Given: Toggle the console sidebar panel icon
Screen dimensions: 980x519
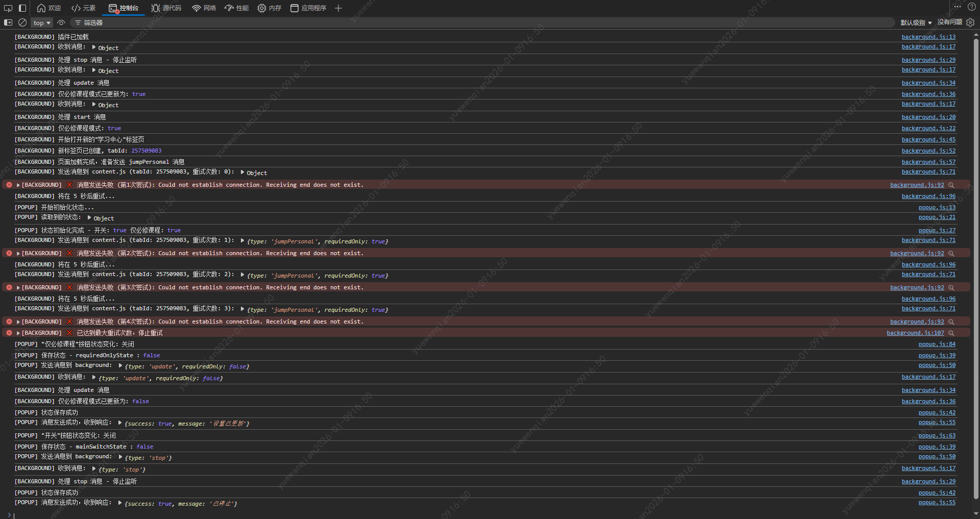Looking at the screenshot, I should (8, 22).
